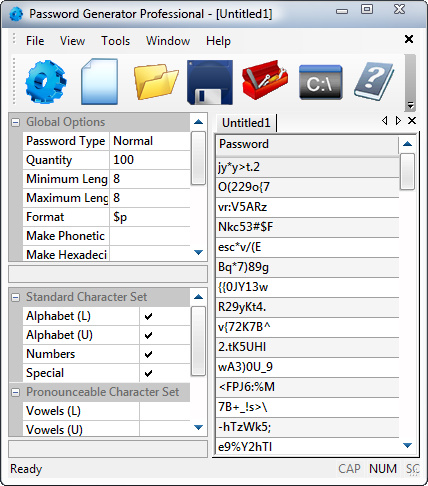Close the document with menu bar X
This screenshot has width=428, height=486.
point(409,39)
